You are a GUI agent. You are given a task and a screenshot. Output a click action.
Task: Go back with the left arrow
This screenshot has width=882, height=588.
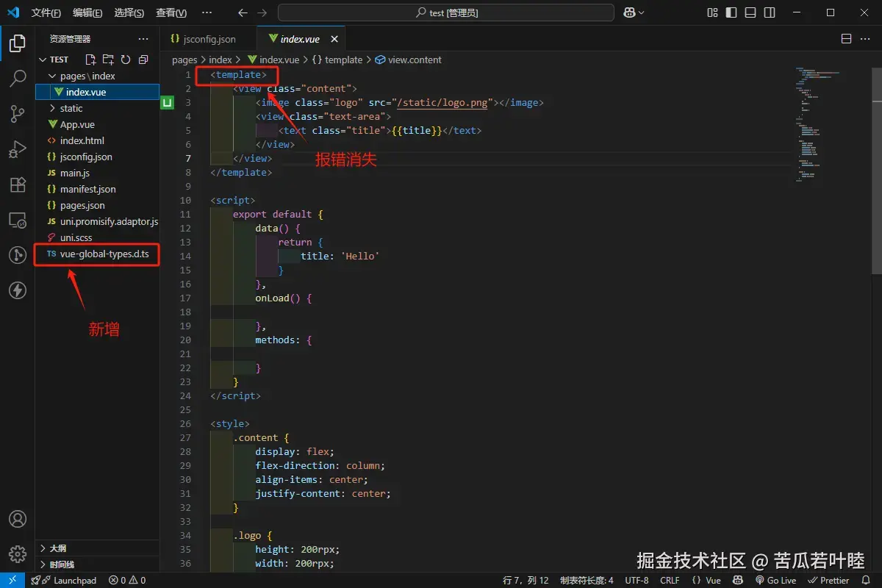[243, 12]
